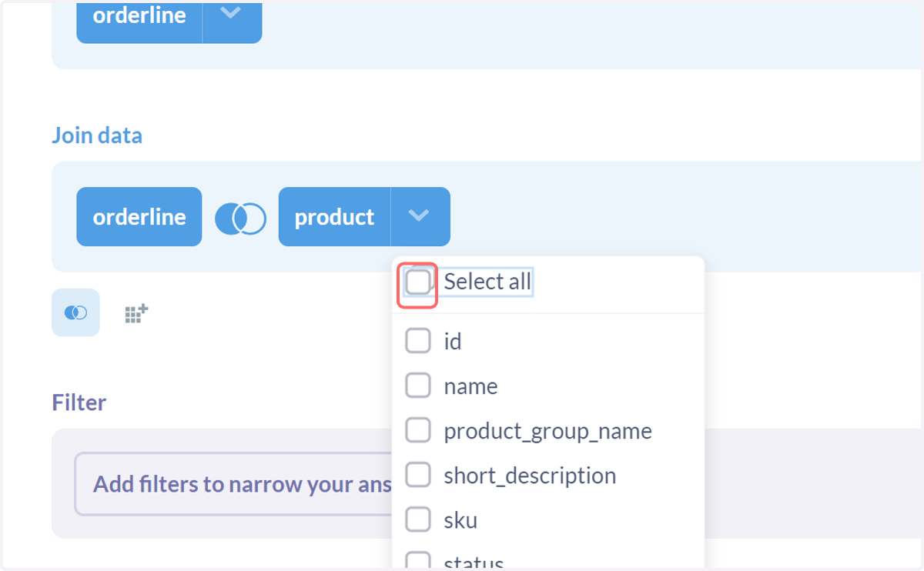Screen dimensions: 924x571
Task: Toggle the sku column checkbox
Action: [418, 519]
